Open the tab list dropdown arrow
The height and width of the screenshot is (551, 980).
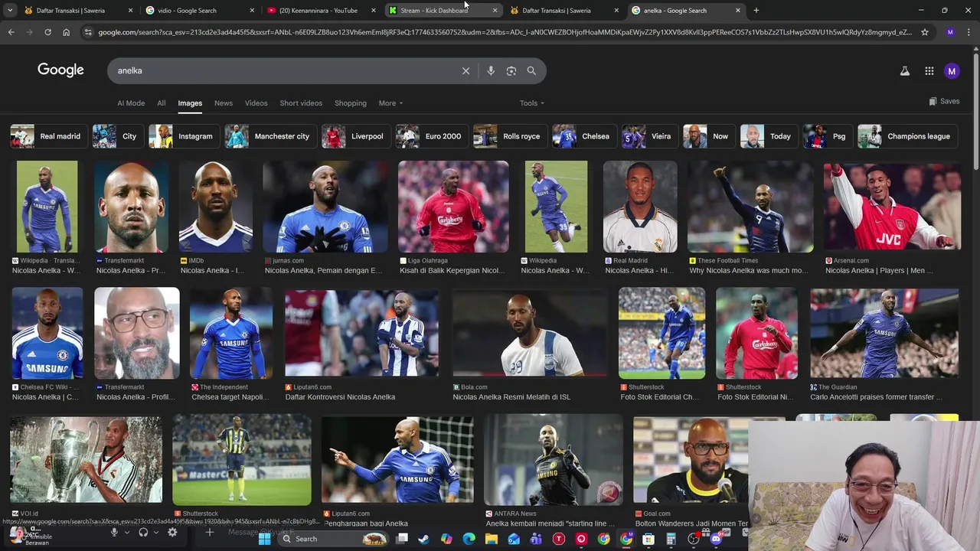click(x=10, y=10)
